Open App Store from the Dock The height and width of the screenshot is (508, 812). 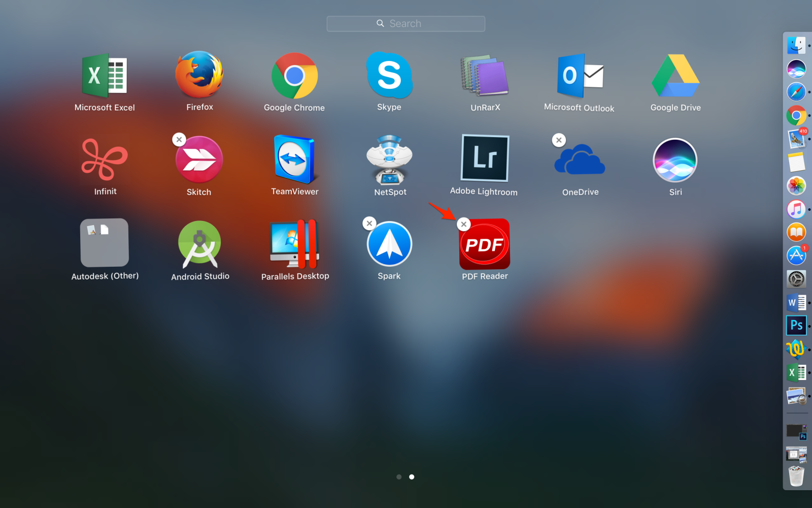coord(796,255)
